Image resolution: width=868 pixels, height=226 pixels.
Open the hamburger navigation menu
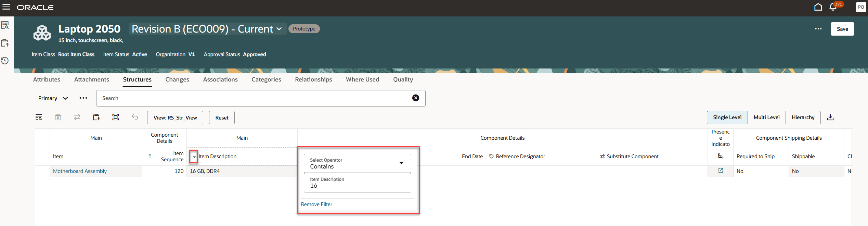tap(6, 7)
